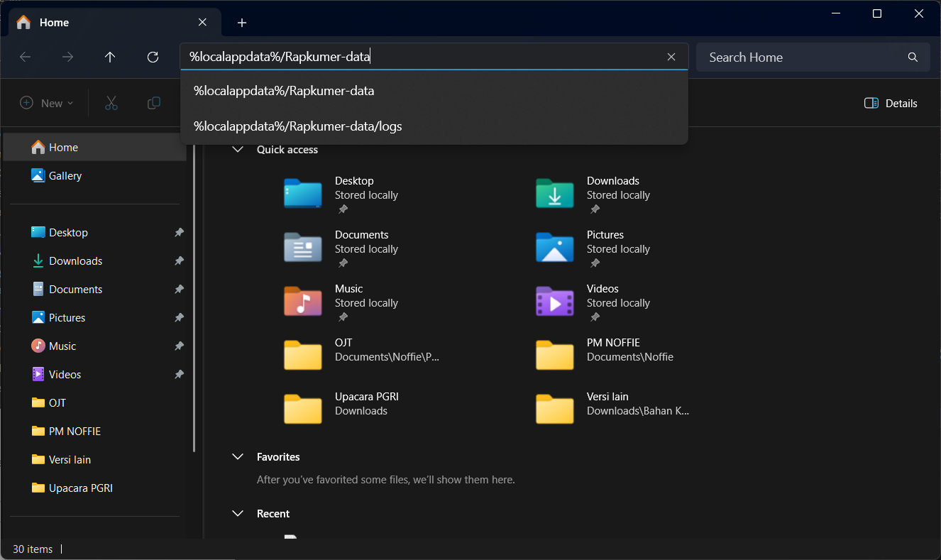Select the Rapkumer-data/logs suggestion

point(298,126)
